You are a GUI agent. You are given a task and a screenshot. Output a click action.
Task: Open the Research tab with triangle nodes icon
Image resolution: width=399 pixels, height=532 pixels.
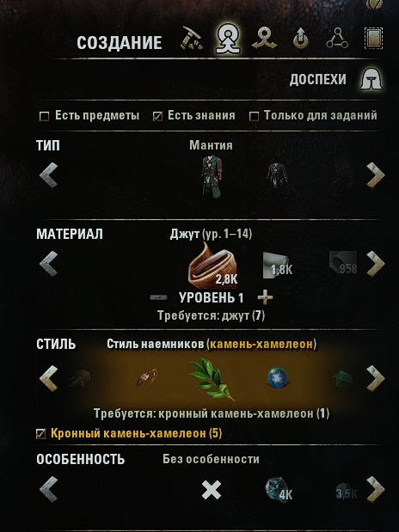tap(337, 39)
